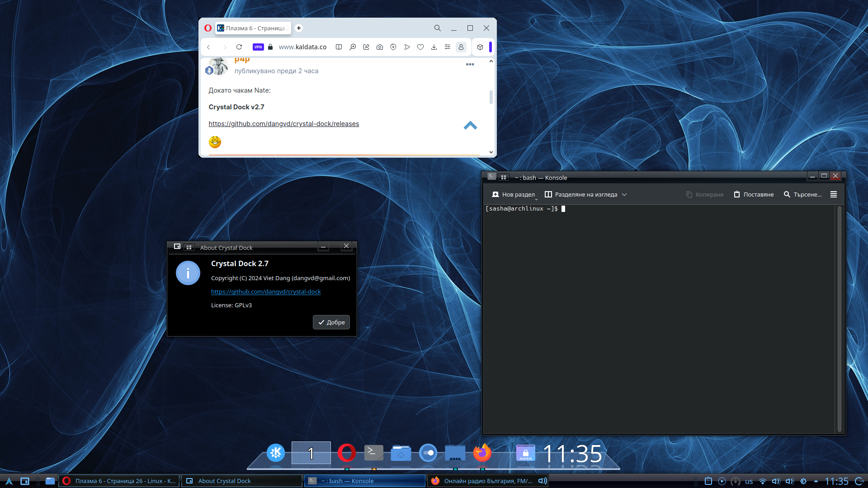Open the Opera menu logo button
The image size is (868, 488).
coord(208,28)
